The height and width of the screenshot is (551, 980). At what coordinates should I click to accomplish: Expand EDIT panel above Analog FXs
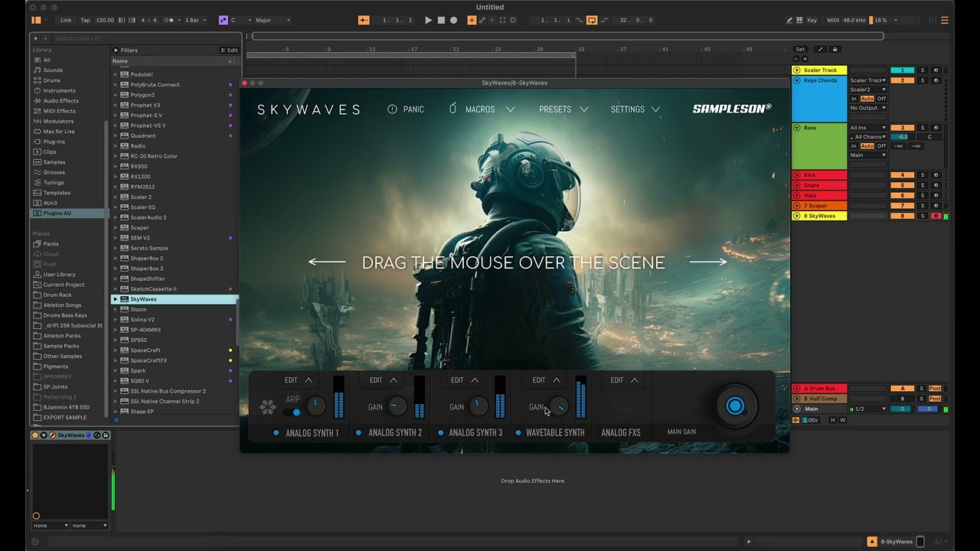(625, 380)
